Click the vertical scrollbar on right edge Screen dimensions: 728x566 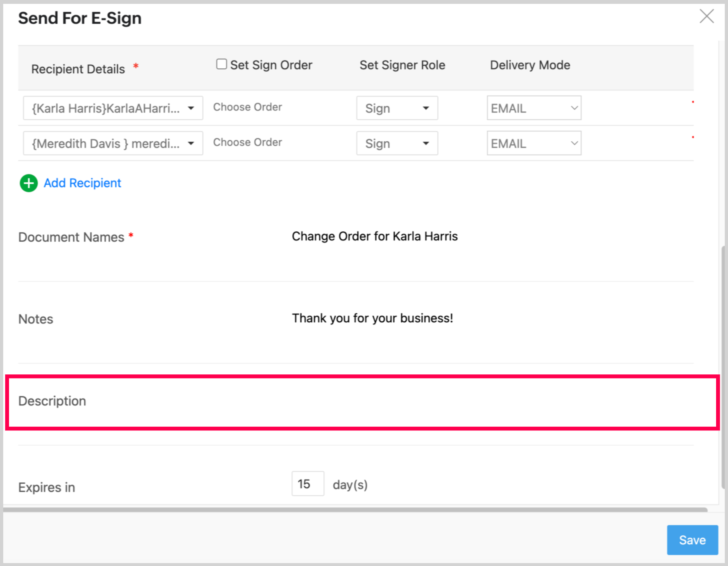(x=723, y=369)
